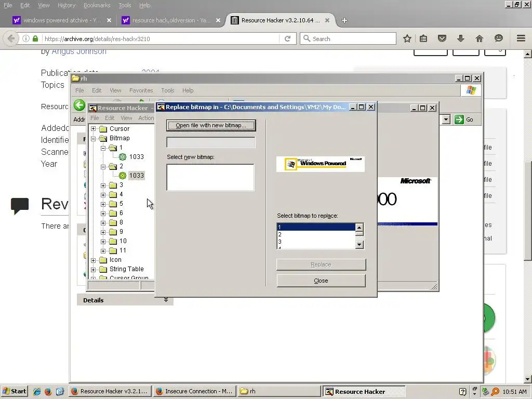This screenshot has width=532, height=399.
Task: Open Tools menu in rh Explorer window
Action: click(x=168, y=90)
